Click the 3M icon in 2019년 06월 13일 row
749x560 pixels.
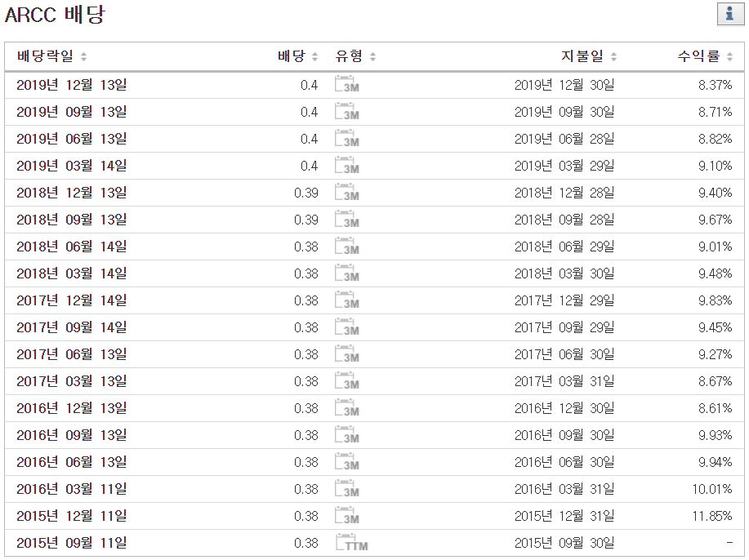(347, 138)
